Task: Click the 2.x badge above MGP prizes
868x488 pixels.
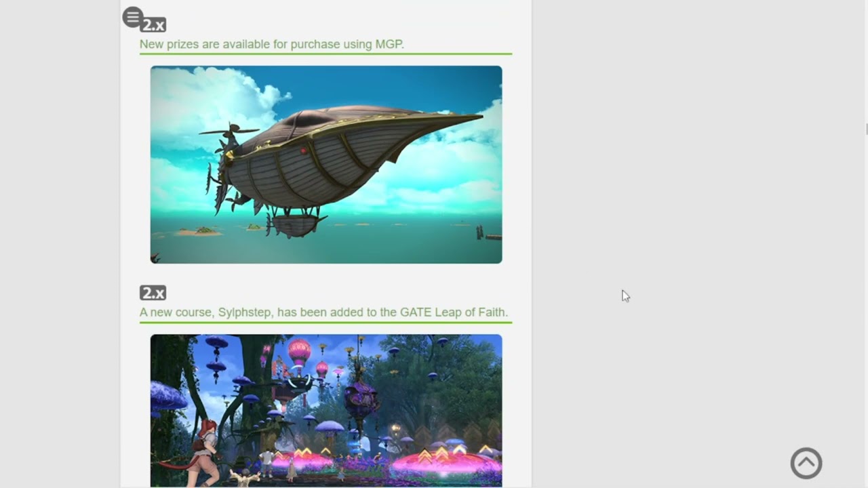Action: click(x=153, y=25)
